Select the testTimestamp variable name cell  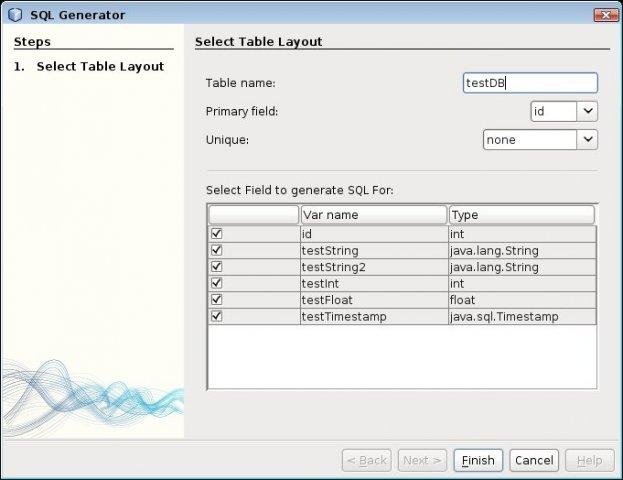tap(372, 317)
